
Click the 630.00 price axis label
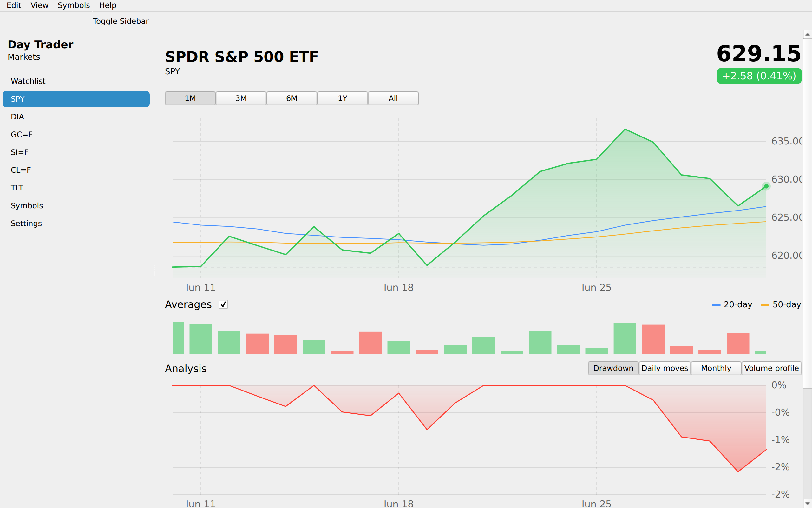(x=787, y=180)
